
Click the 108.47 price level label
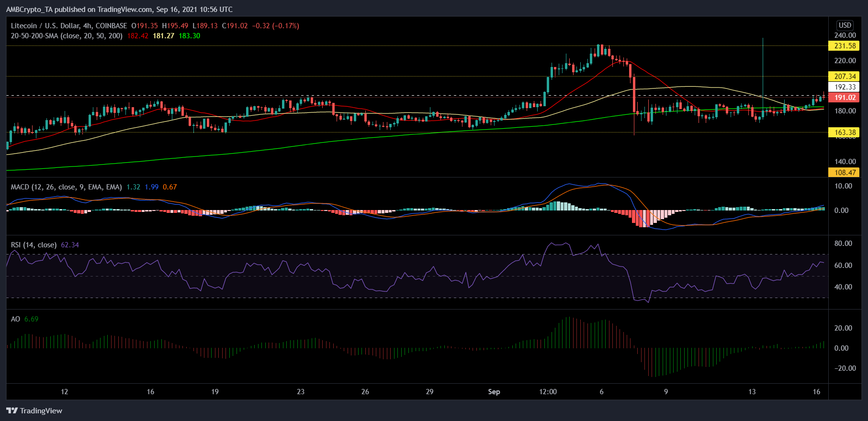(x=844, y=173)
